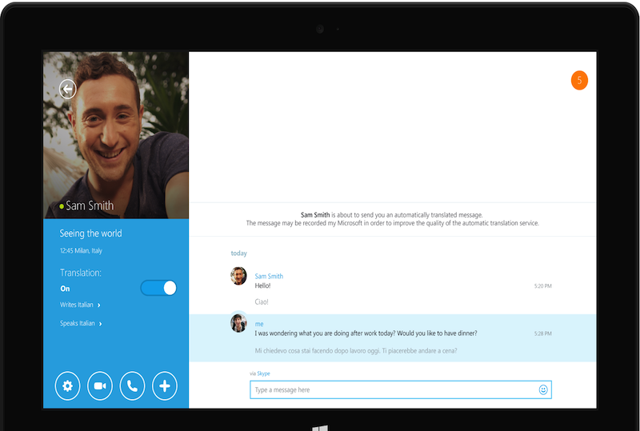Click the '12:45 Milan, Italy' local time
This screenshot has height=431, width=640.
pos(81,251)
